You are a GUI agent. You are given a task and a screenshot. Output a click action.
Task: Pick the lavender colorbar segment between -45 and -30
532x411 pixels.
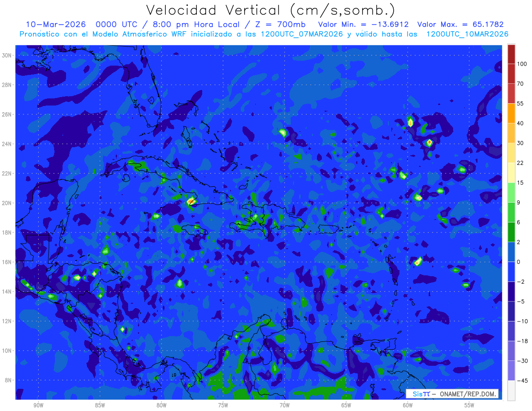tap(511, 371)
